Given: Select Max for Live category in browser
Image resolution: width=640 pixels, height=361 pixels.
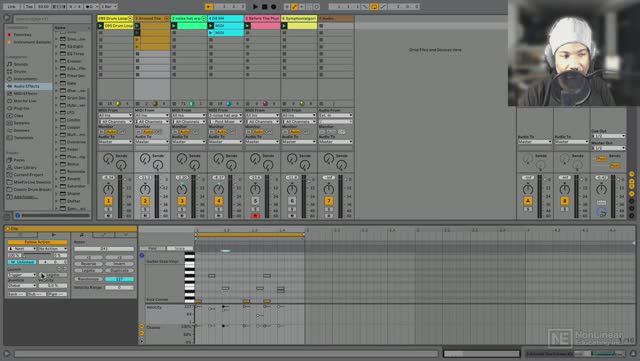Looking at the screenshot, I should tap(25, 101).
